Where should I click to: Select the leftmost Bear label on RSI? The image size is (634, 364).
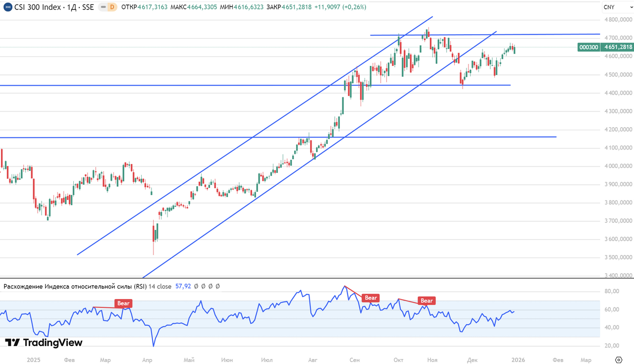coord(123,303)
